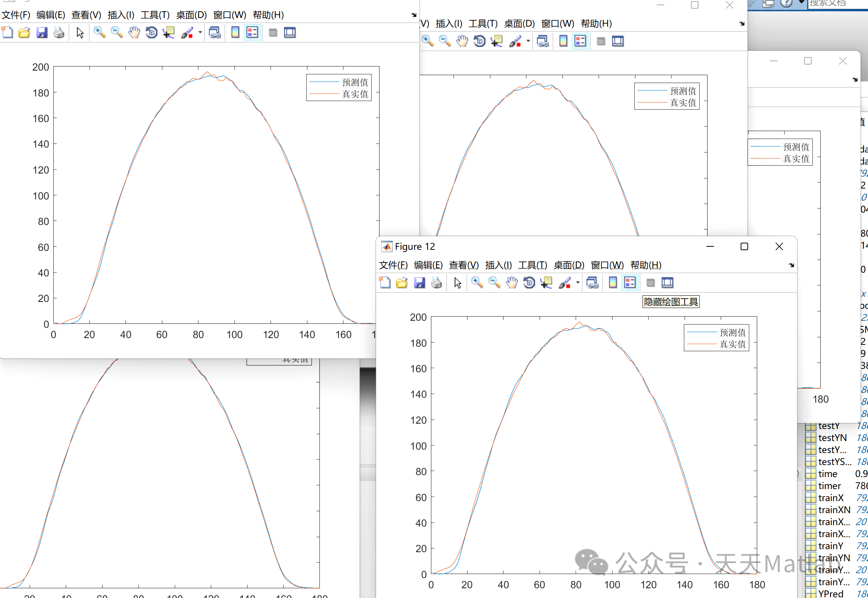Image resolution: width=868 pixels, height=598 pixels.
Task: Open brush dropdown arrow in top-left figure
Action: pyautogui.click(x=200, y=33)
